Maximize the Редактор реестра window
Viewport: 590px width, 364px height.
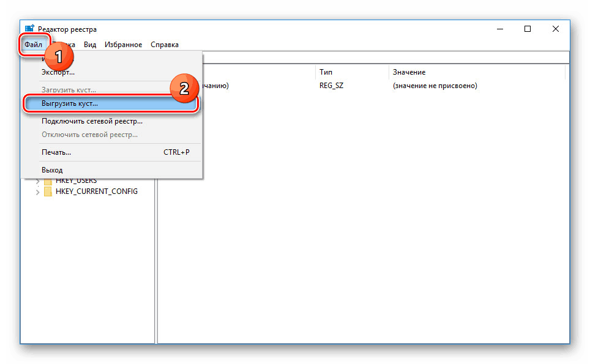[x=528, y=29]
